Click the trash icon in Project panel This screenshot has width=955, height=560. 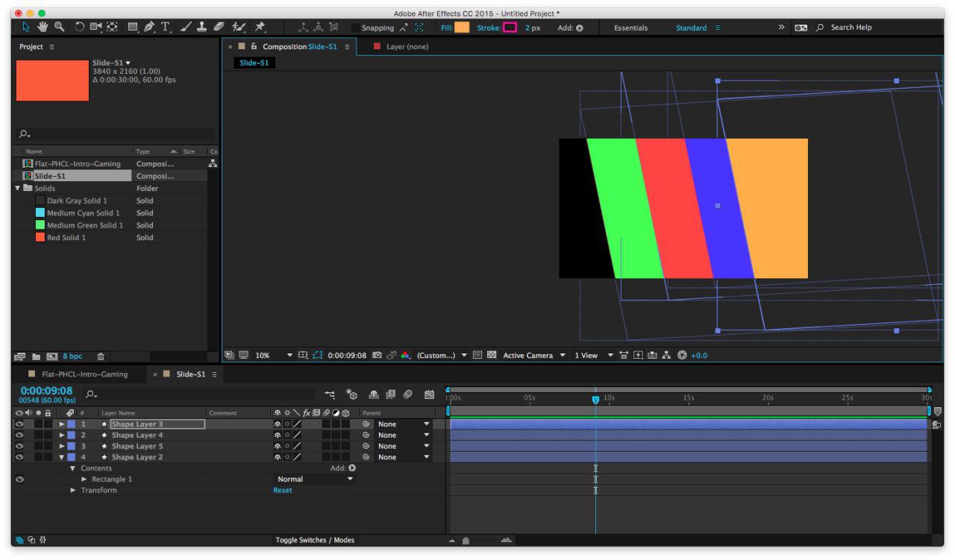101,356
